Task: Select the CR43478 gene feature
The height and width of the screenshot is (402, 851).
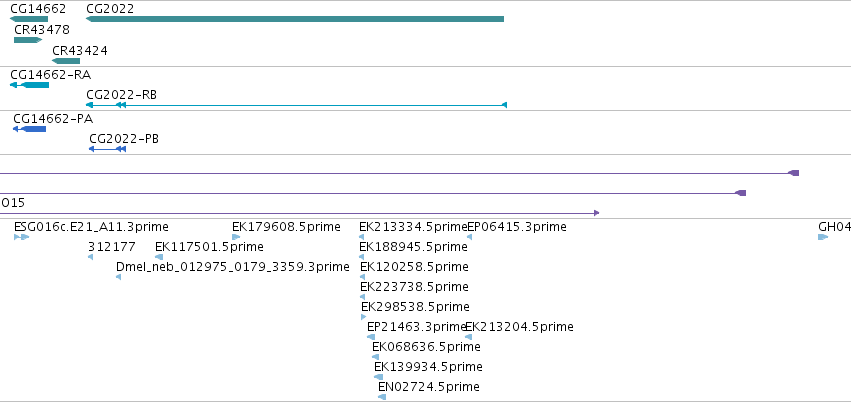Action: pyautogui.click(x=28, y=40)
